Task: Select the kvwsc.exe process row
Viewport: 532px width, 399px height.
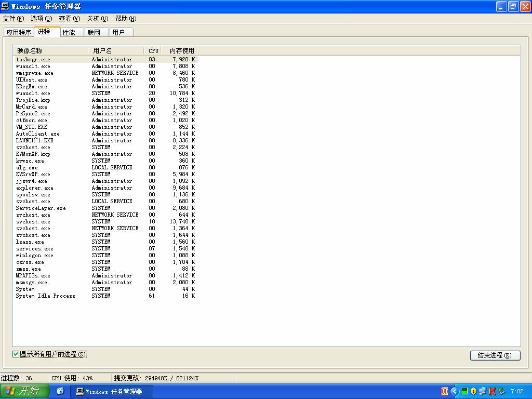Action: [x=105, y=161]
